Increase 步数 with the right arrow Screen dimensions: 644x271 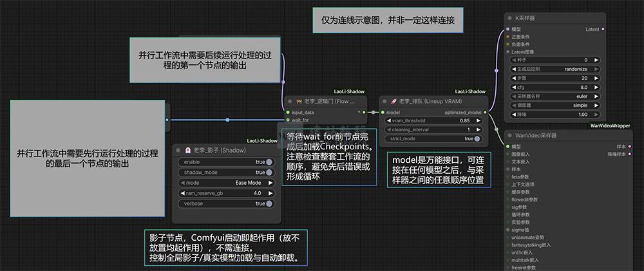(x=596, y=78)
